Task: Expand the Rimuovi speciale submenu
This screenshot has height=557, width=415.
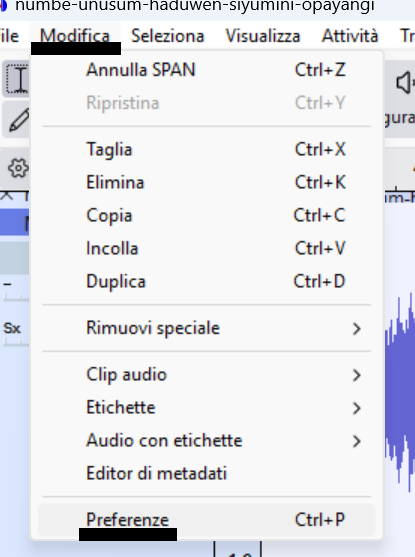Action: pyautogui.click(x=207, y=328)
